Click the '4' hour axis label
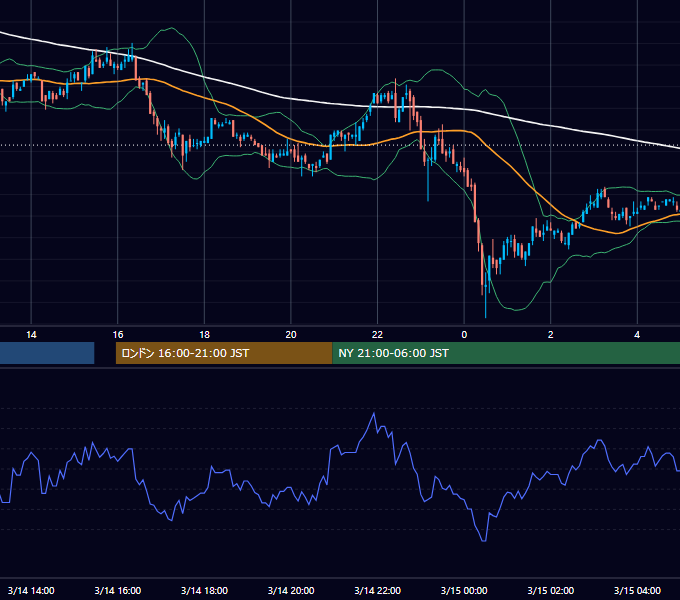This screenshot has width=680, height=600. pyautogui.click(x=637, y=335)
